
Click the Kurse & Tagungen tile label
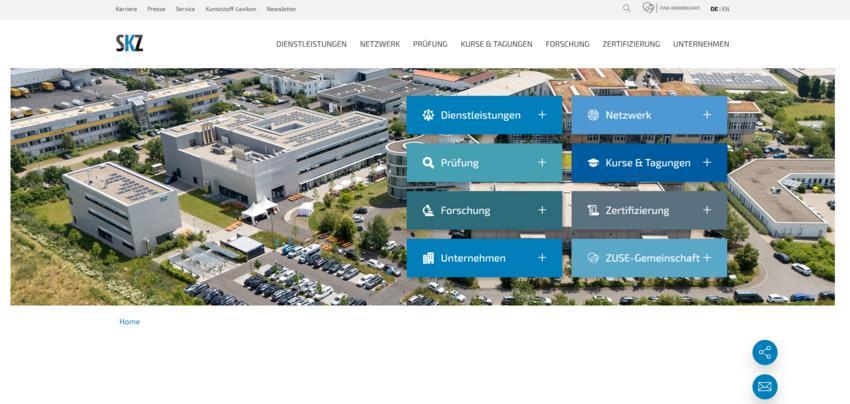tap(648, 163)
